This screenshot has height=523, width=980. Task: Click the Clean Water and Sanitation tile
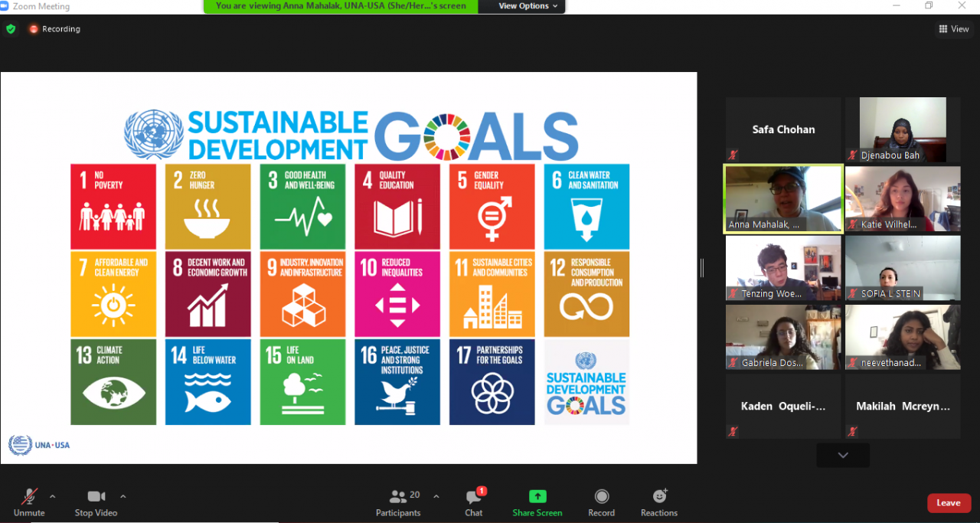[x=586, y=207]
